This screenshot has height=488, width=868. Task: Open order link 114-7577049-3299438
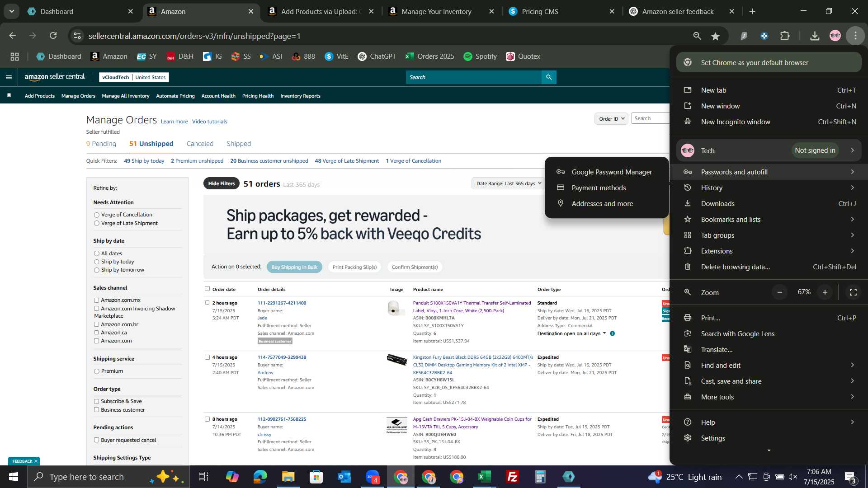pyautogui.click(x=282, y=357)
